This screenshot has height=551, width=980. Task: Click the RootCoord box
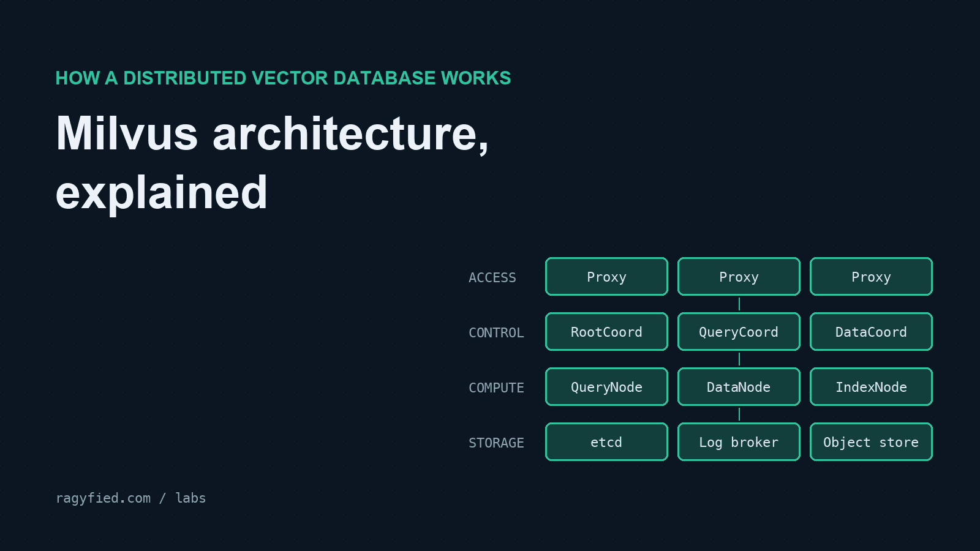coord(606,332)
